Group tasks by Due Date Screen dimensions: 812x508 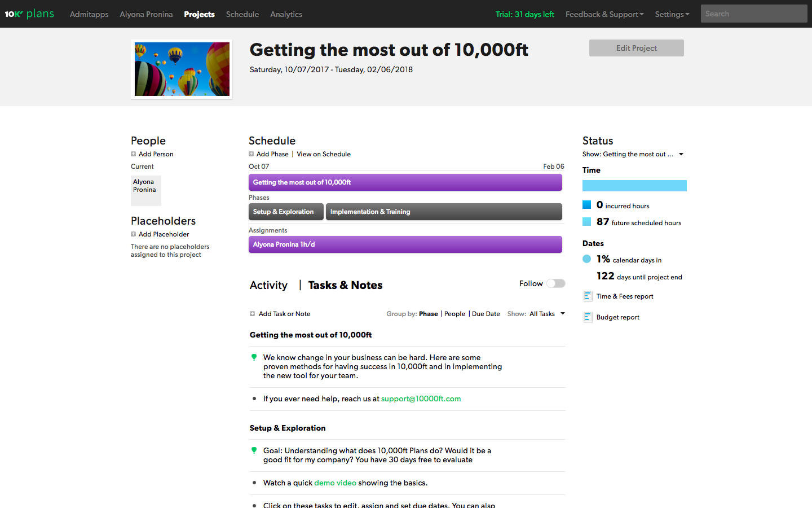486,314
